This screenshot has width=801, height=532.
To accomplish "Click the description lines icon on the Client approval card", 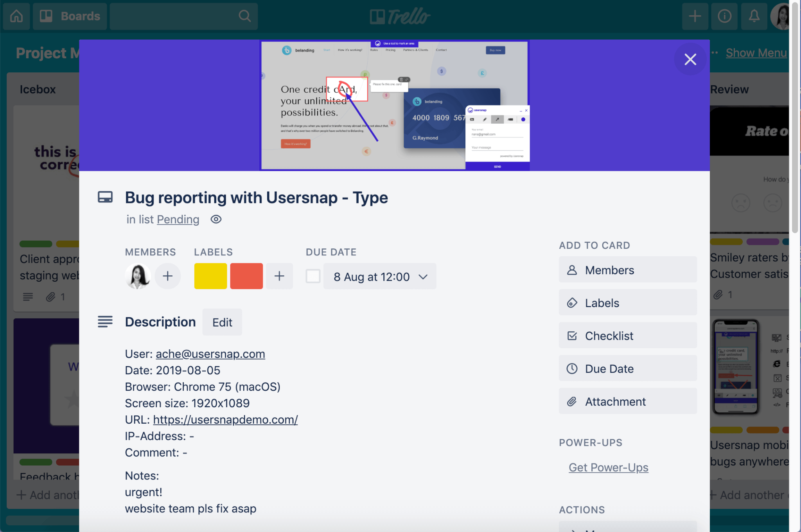I will pos(28,297).
